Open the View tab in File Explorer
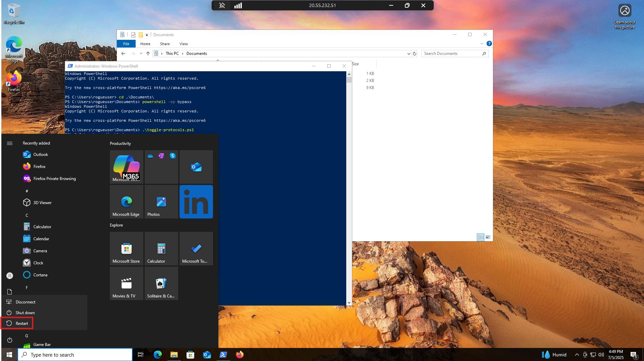 (184, 44)
